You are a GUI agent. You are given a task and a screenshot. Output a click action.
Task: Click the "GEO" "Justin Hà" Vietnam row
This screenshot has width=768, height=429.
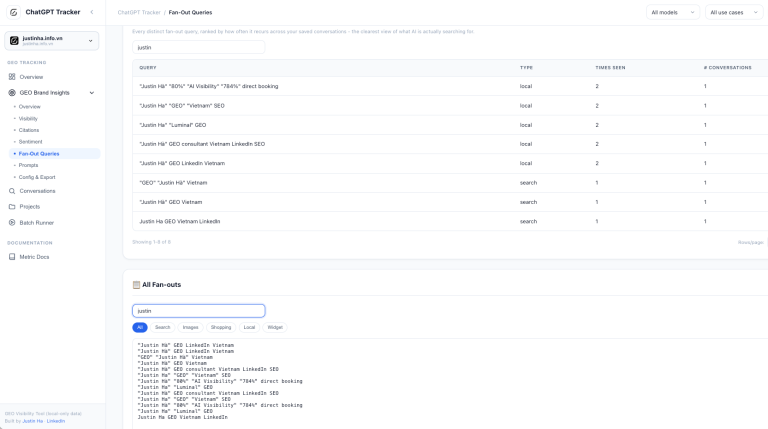pos(450,183)
